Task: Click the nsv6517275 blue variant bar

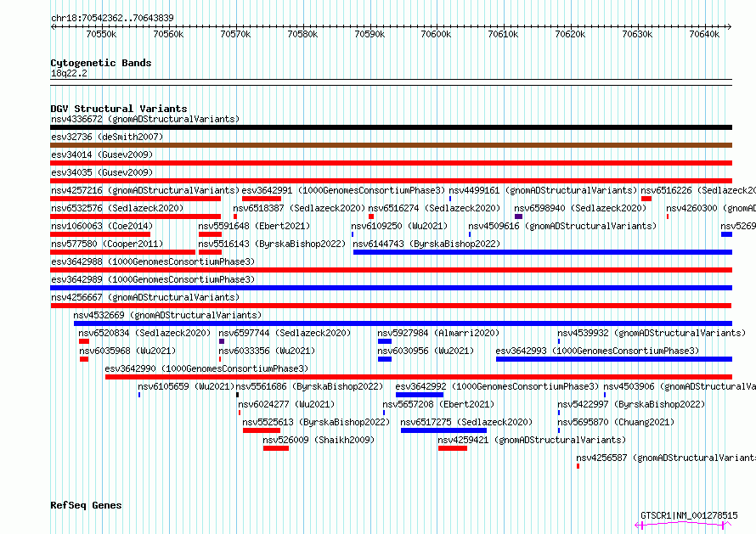Action: pos(443,431)
